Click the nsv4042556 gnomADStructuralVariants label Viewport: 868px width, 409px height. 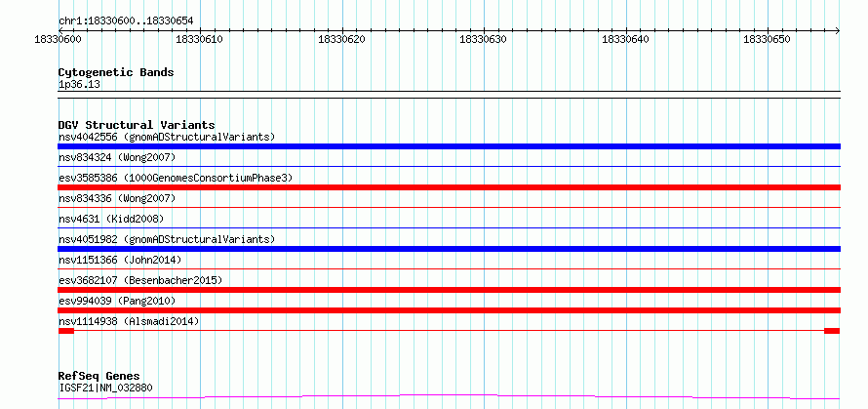(x=167, y=137)
